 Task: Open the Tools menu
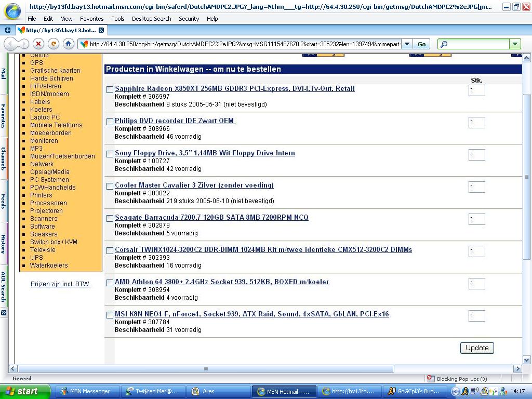pyautogui.click(x=118, y=19)
